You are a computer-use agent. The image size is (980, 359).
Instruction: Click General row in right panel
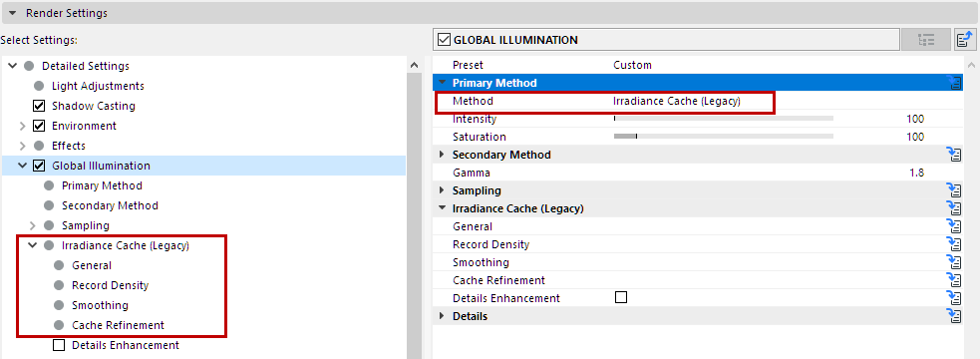[698, 226]
